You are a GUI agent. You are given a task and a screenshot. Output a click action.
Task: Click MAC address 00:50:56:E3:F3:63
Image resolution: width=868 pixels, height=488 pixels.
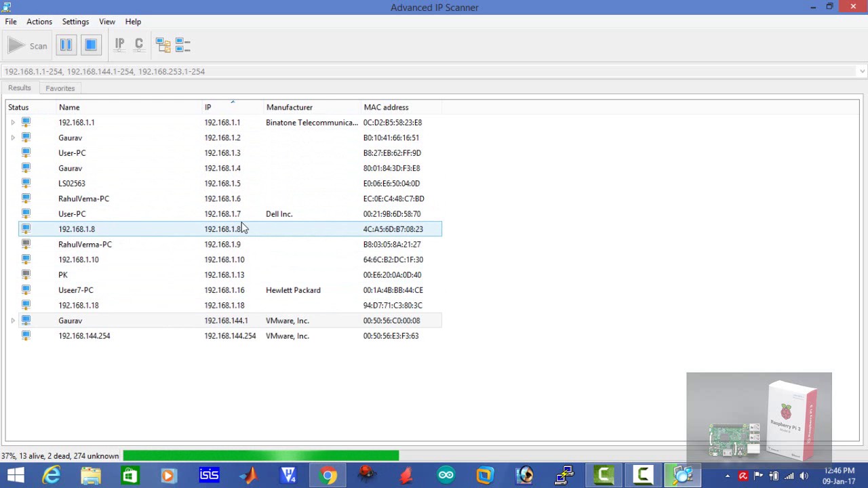click(x=391, y=336)
